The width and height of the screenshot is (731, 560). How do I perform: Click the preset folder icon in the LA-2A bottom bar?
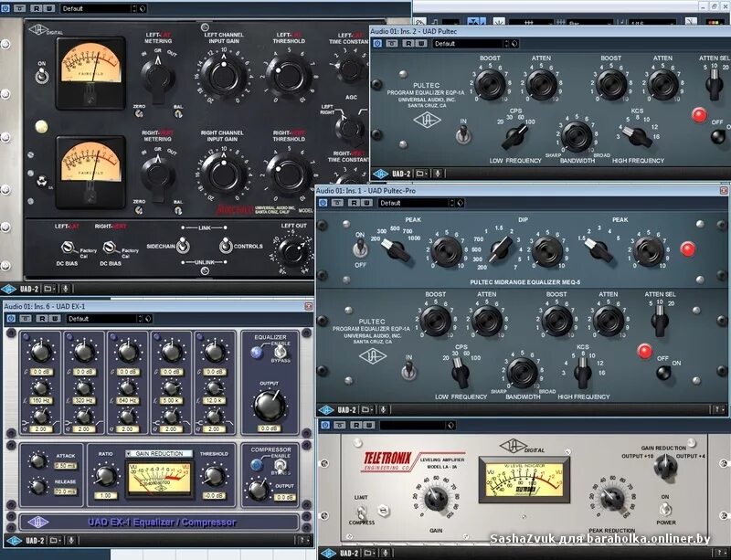368,552
